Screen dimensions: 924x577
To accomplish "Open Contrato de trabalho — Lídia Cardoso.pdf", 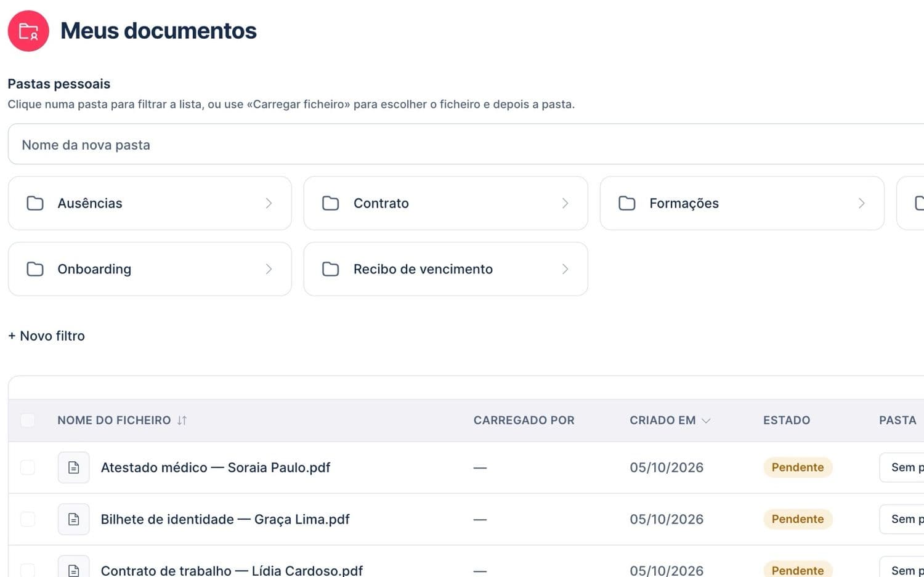I will pos(232,570).
